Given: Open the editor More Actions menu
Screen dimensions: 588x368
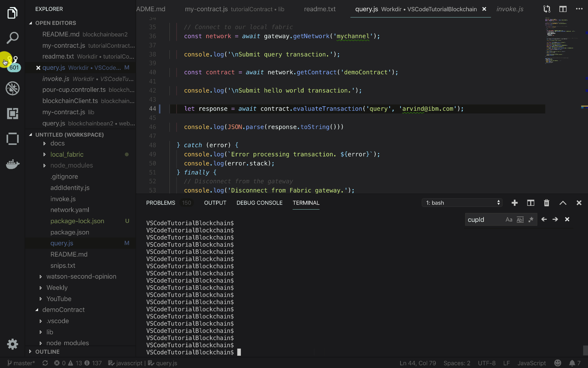Looking at the screenshot, I should pyautogui.click(x=579, y=9).
